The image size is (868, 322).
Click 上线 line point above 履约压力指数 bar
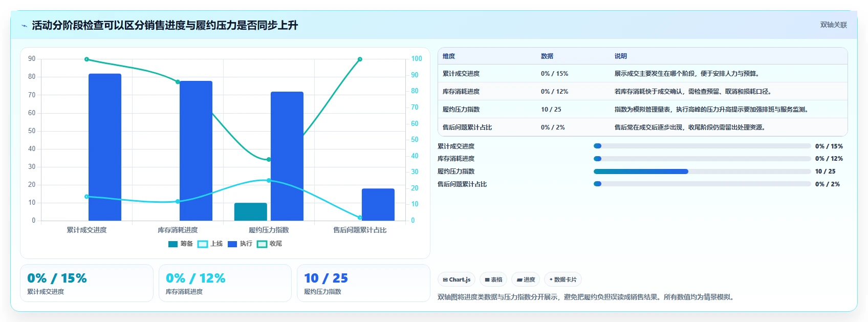[269, 180]
